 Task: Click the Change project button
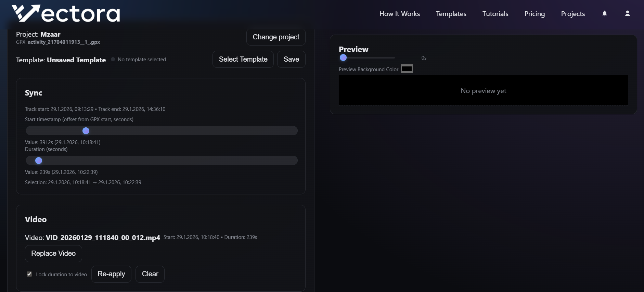click(276, 37)
